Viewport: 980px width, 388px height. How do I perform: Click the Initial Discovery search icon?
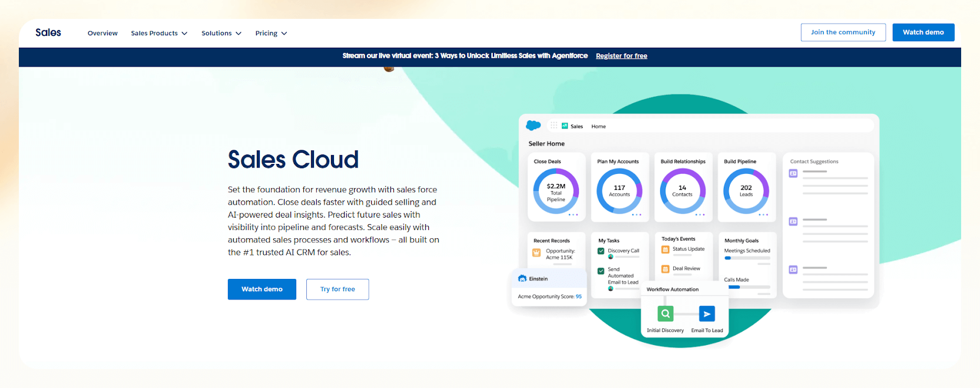click(x=666, y=314)
